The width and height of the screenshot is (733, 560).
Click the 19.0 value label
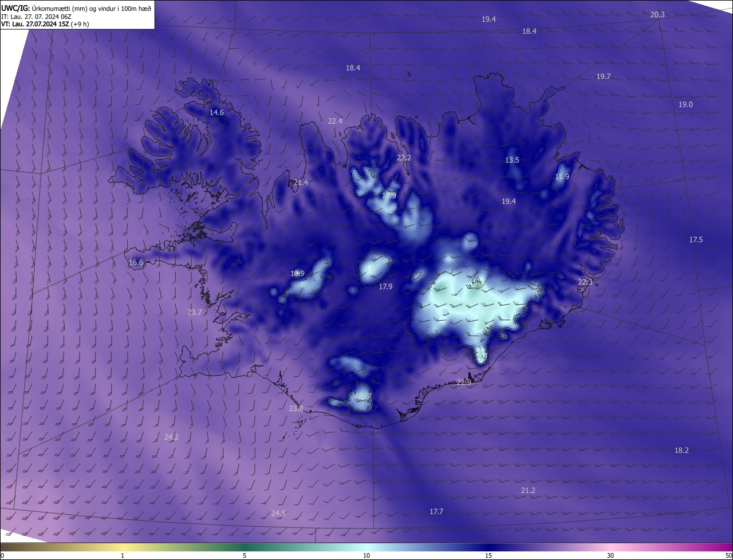click(x=685, y=104)
